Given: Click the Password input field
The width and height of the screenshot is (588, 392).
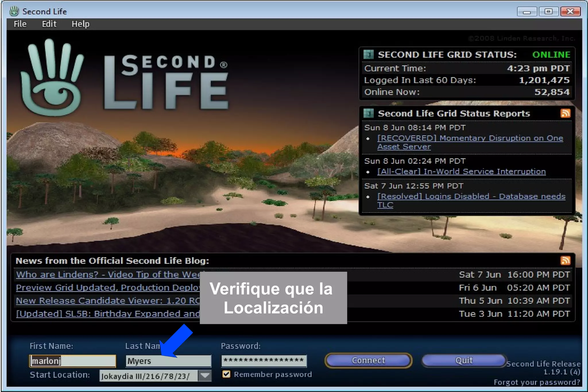Looking at the screenshot, I should click(264, 361).
